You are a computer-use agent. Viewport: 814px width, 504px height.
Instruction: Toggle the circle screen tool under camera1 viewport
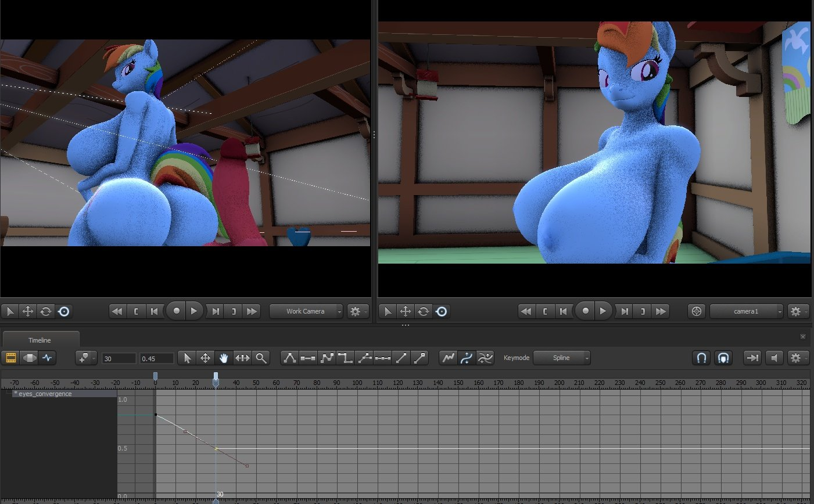pyautogui.click(x=442, y=312)
